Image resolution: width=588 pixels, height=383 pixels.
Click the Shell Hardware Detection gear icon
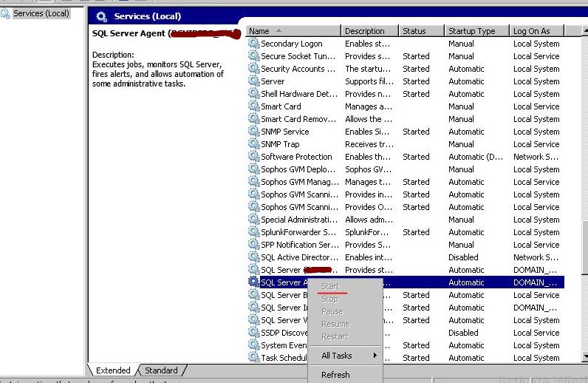pos(254,93)
